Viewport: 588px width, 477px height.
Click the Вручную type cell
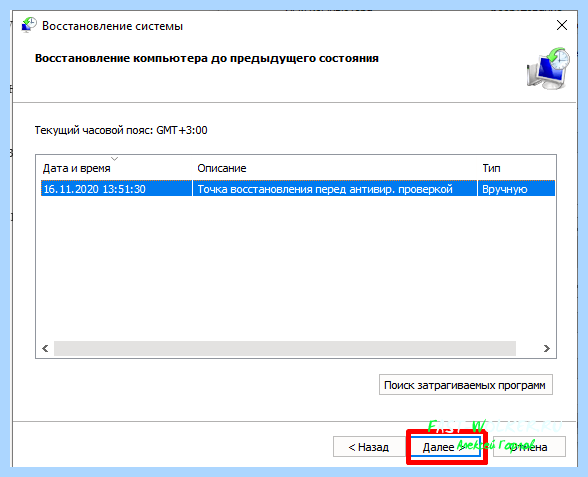504,189
